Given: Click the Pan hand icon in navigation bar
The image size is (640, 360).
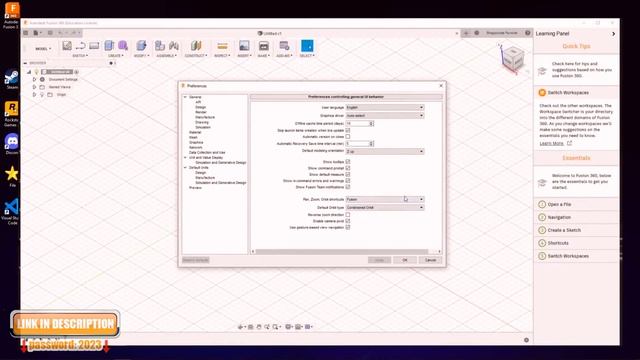Looking at the screenshot, I should click(259, 327).
